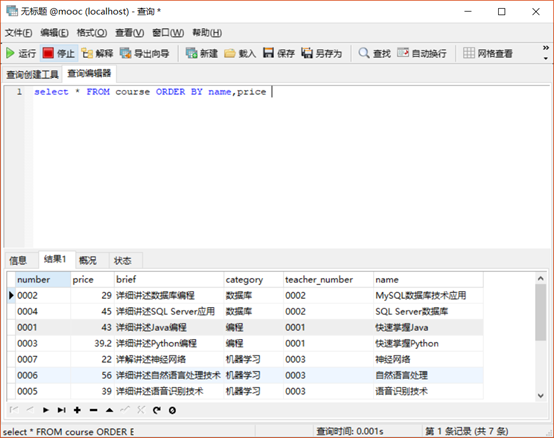Click the next record navigation arrow
Screen dimensions: 554x438
point(46,410)
